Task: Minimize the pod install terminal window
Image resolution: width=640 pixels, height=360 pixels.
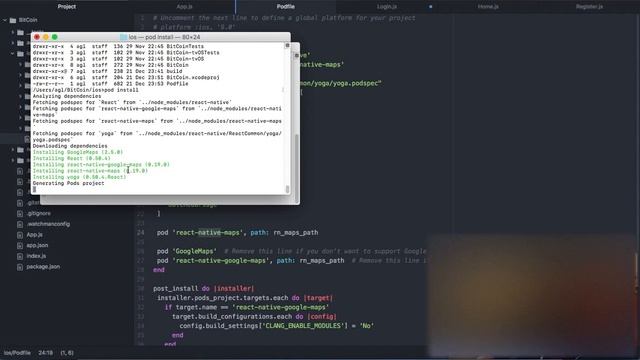Action: pyautogui.click(x=46, y=37)
